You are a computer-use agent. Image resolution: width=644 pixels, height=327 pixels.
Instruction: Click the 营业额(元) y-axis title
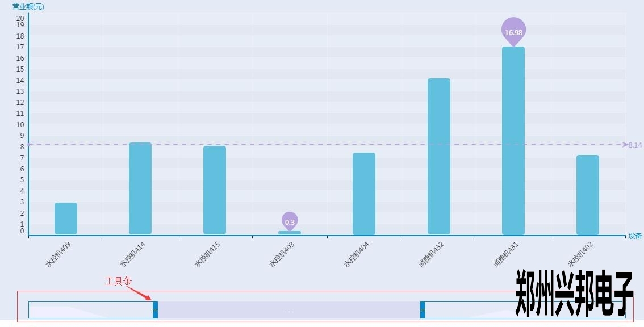pos(28,7)
